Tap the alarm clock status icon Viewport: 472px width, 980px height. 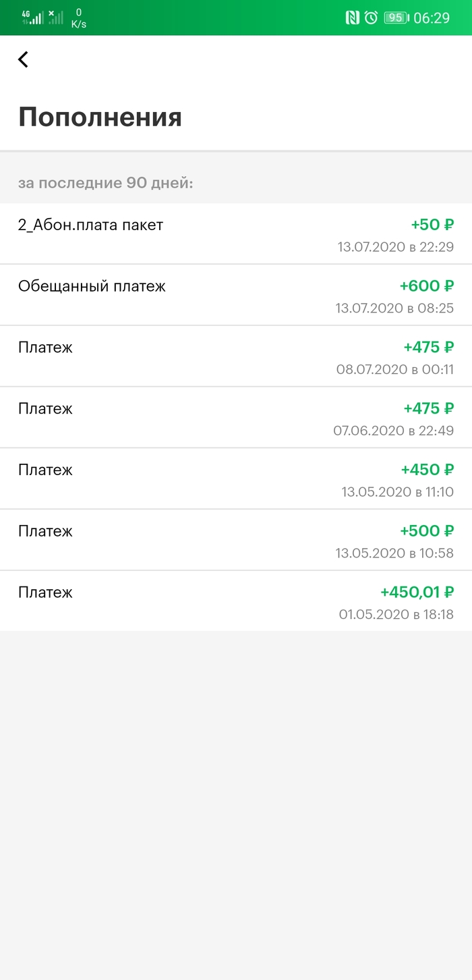click(x=371, y=18)
